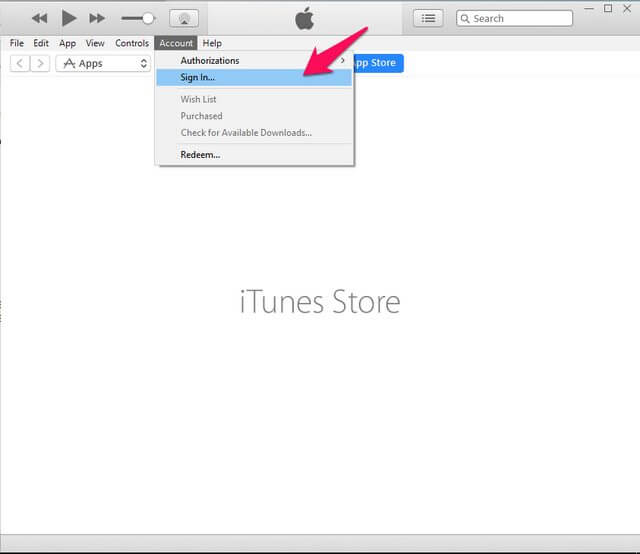Image resolution: width=640 pixels, height=554 pixels.
Task: Click the fast-forward next track button
Action: tap(97, 18)
